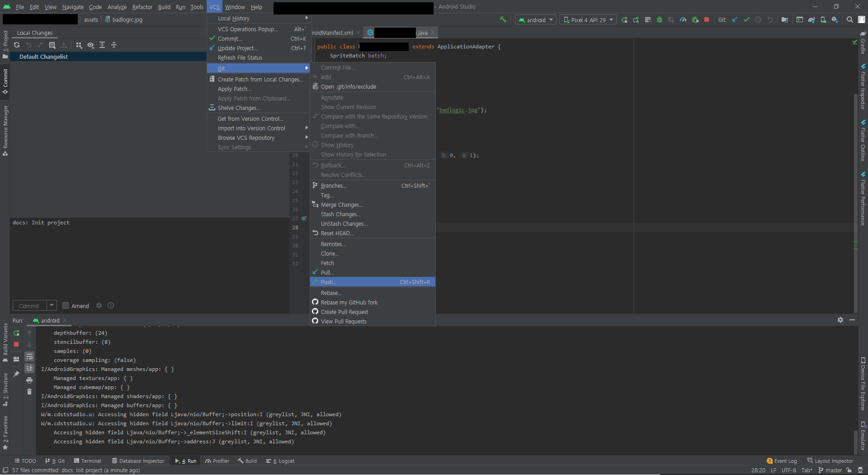Open the SDK Manager icon in toolbar

[x=835, y=20]
